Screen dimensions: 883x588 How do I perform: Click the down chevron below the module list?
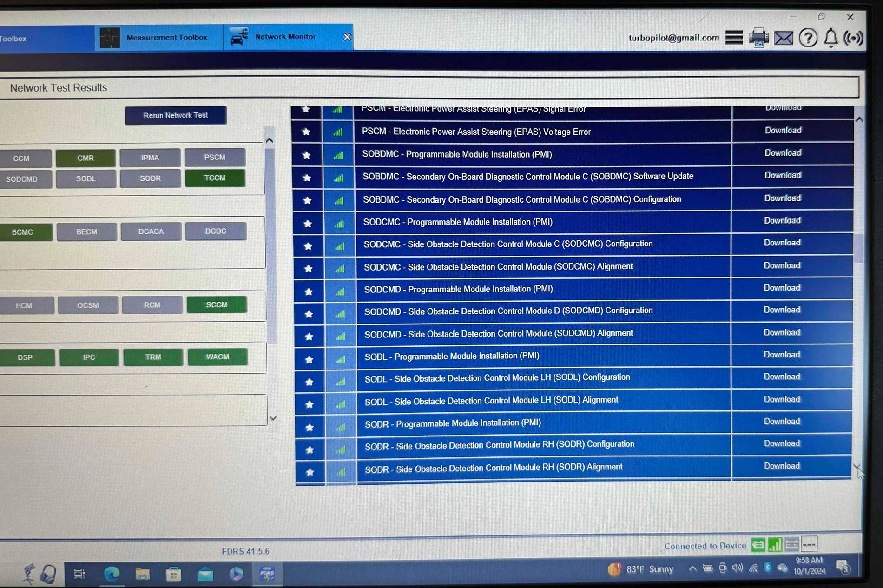tap(273, 418)
